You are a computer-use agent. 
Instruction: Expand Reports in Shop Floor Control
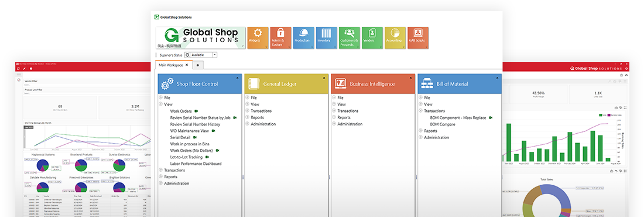(x=160, y=177)
